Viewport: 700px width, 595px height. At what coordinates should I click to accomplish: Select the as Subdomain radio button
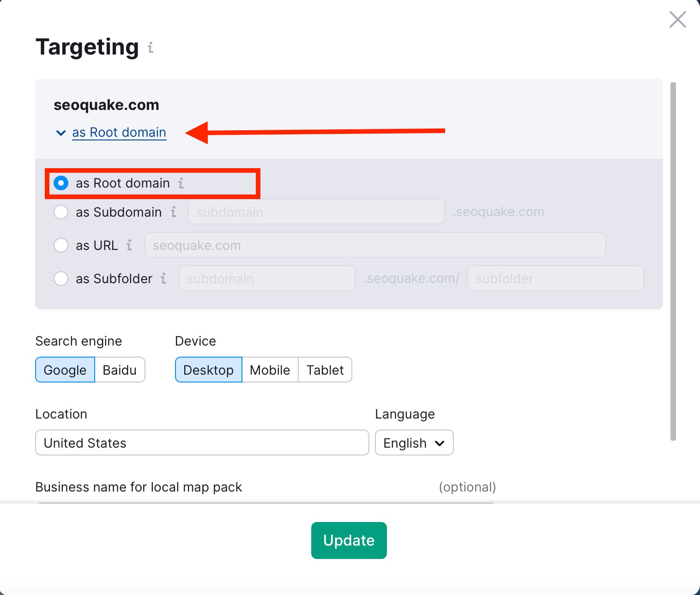(61, 212)
